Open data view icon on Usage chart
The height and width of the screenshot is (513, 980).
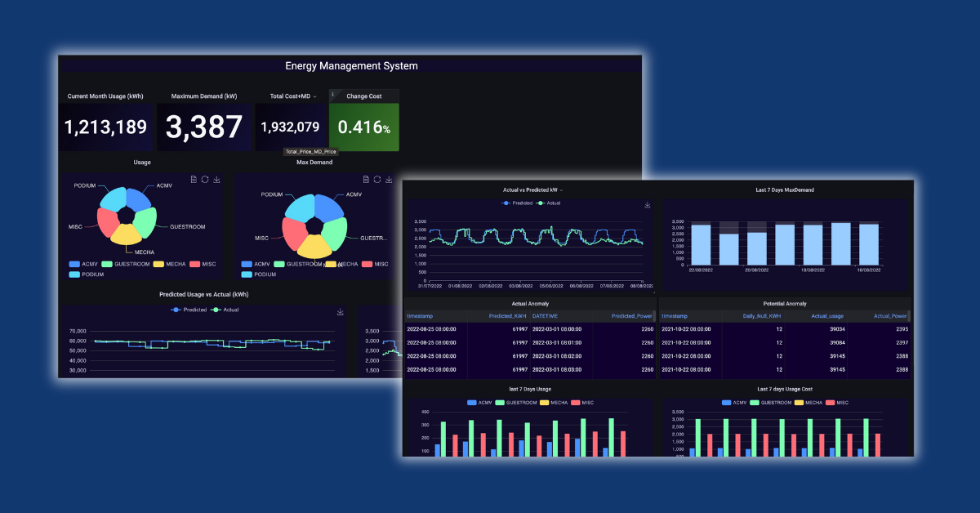[194, 179]
